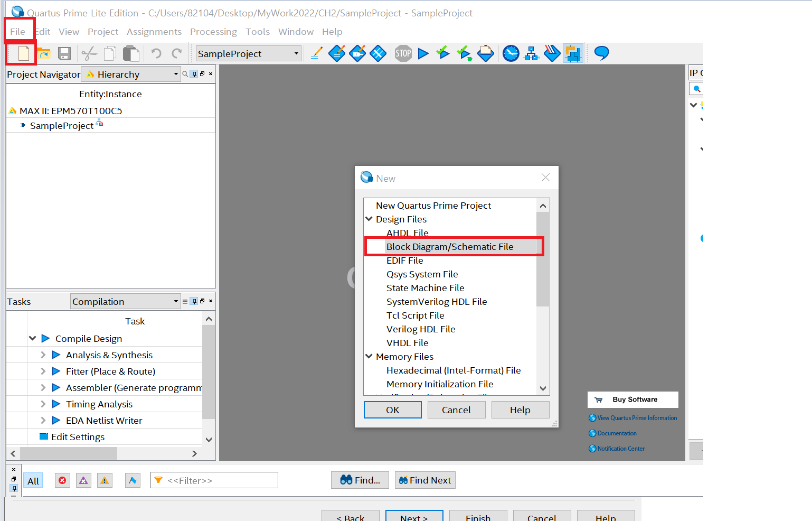Viewport: 812px width, 521px height.
Task: Click the Redo arrow icon
Action: [177, 53]
